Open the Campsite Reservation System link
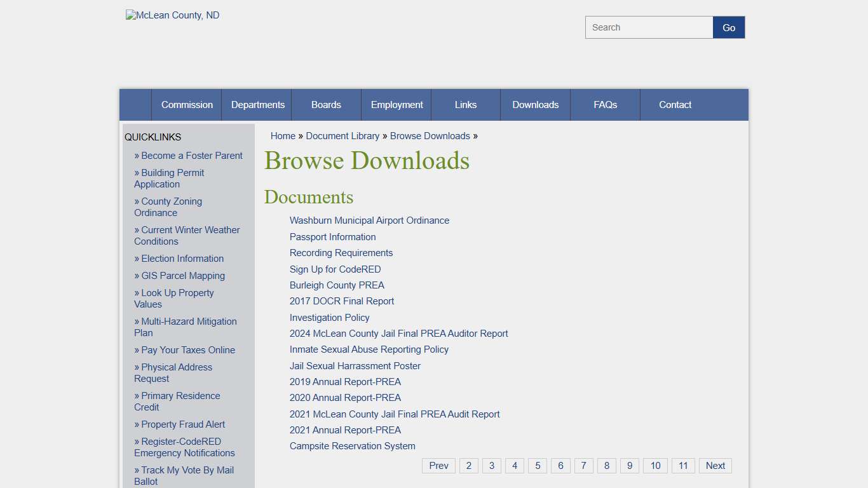The image size is (868, 488). (x=352, y=445)
